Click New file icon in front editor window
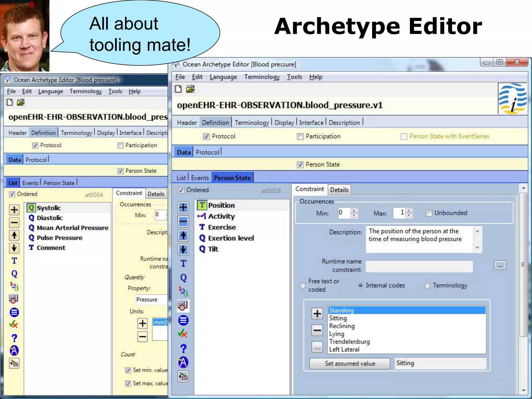The width and height of the screenshot is (532, 399). (178, 89)
